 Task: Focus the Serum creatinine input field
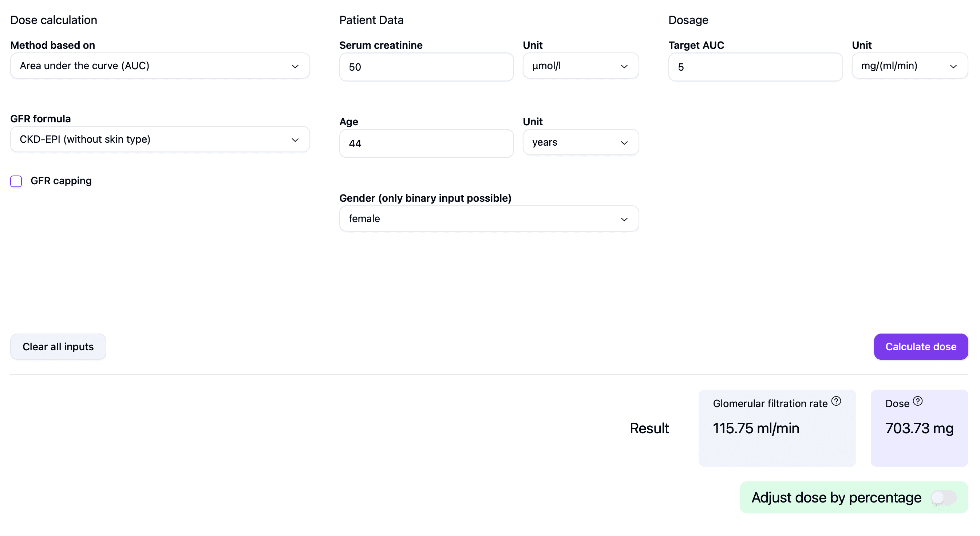click(x=426, y=67)
